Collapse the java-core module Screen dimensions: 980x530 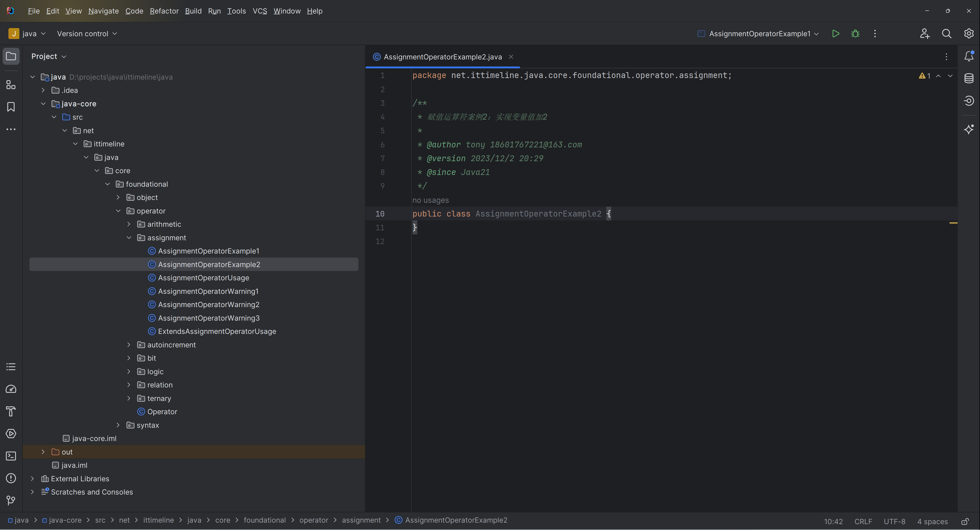pos(43,104)
